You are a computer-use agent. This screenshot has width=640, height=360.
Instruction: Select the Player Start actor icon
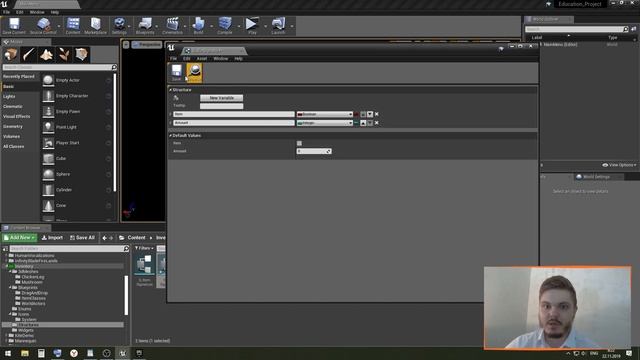pyautogui.click(x=48, y=143)
